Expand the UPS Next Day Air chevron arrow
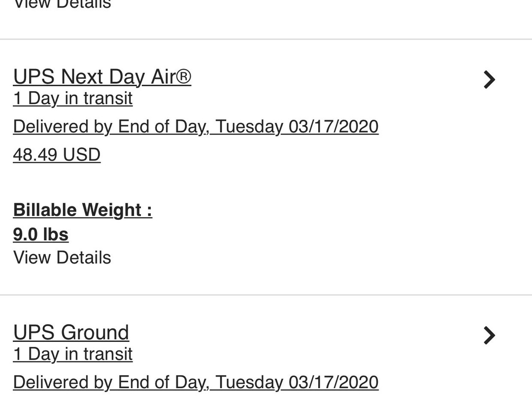The image size is (532, 398). (x=489, y=79)
